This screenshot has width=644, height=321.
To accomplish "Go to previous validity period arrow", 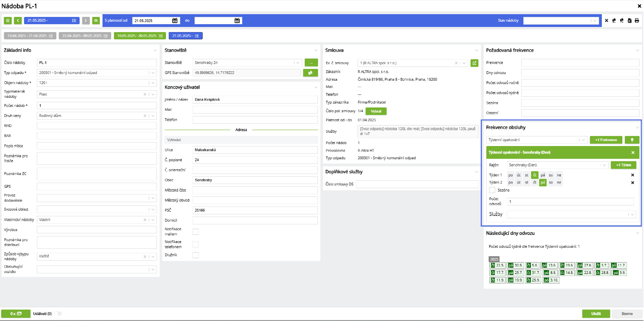I will point(18,20).
